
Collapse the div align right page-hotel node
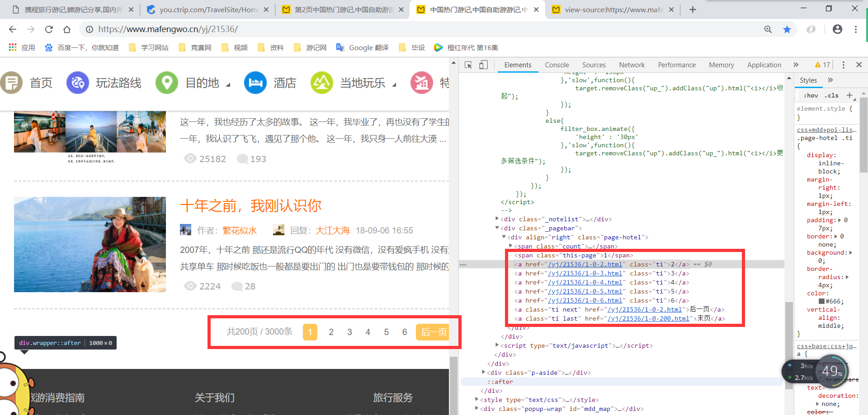coord(504,237)
